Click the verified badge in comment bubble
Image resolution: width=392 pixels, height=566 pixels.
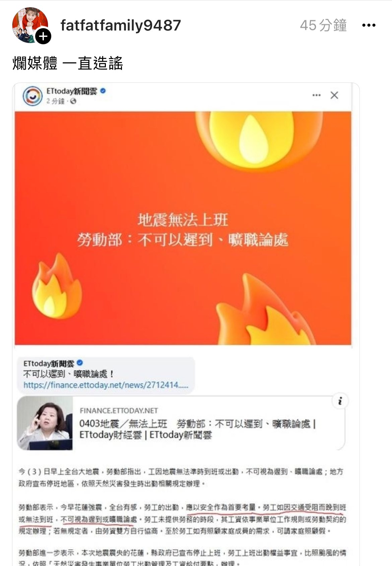click(x=80, y=363)
